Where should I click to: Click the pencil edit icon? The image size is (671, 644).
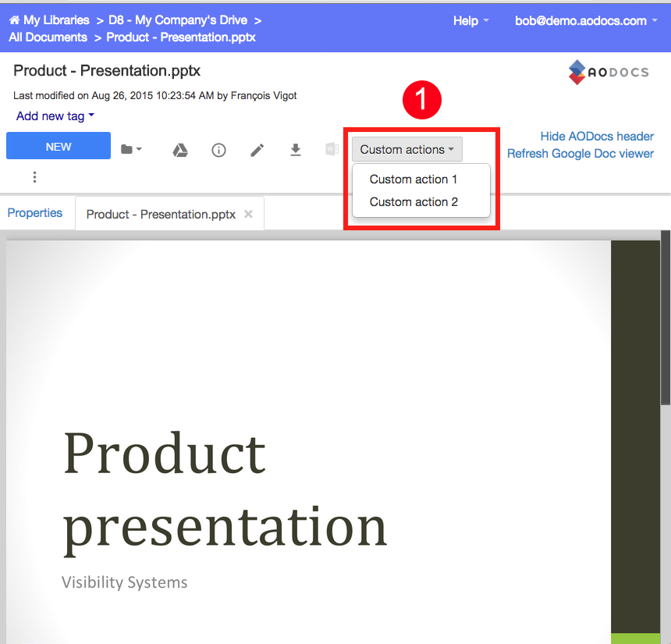[257, 151]
